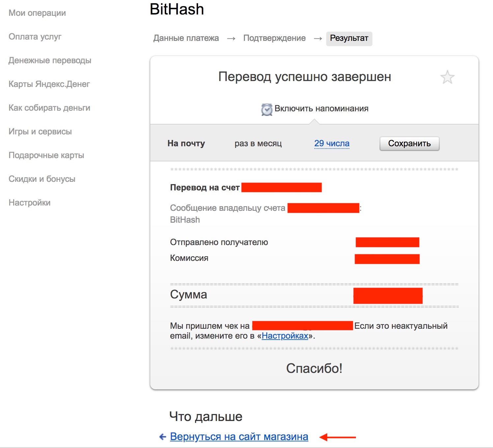The image size is (493, 448).
Task: Select the Подтверждение step
Action: (275, 38)
